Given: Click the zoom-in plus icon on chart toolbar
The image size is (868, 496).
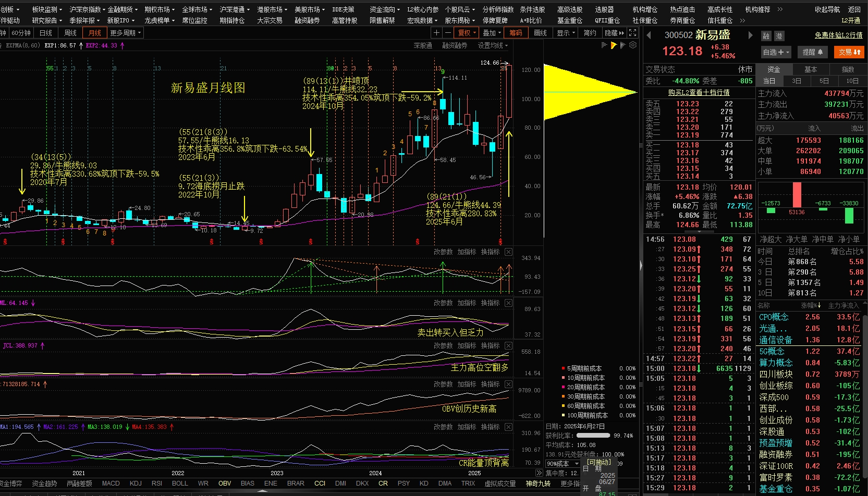Looking at the screenshot, I should click(x=436, y=33).
